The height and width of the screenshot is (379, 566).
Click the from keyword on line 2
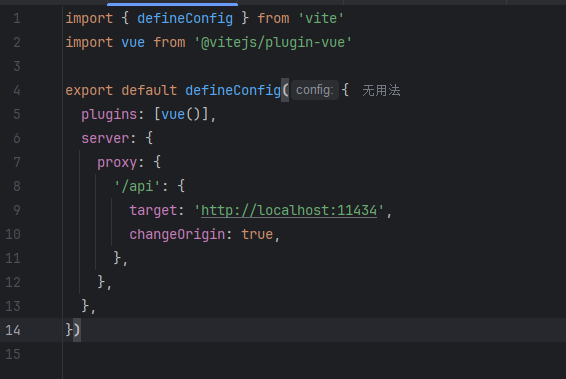[x=169, y=43]
